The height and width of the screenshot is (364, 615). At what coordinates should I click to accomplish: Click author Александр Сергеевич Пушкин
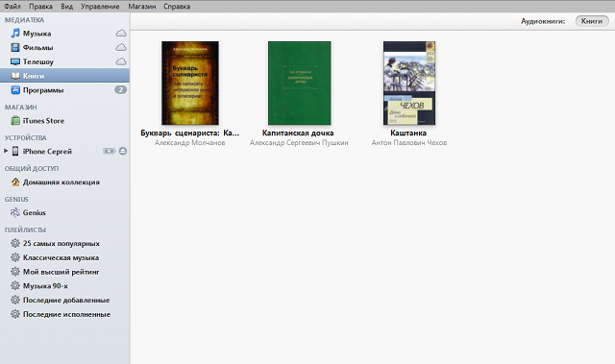click(299, 142)
